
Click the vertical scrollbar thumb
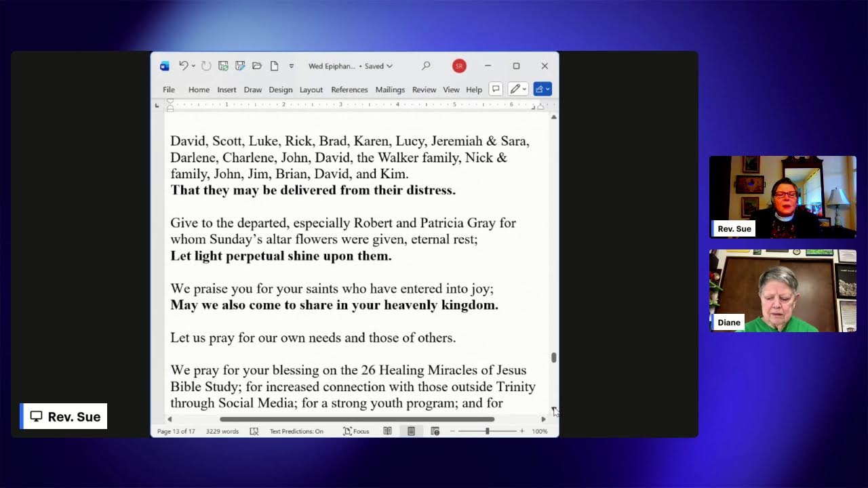point(554,358)
